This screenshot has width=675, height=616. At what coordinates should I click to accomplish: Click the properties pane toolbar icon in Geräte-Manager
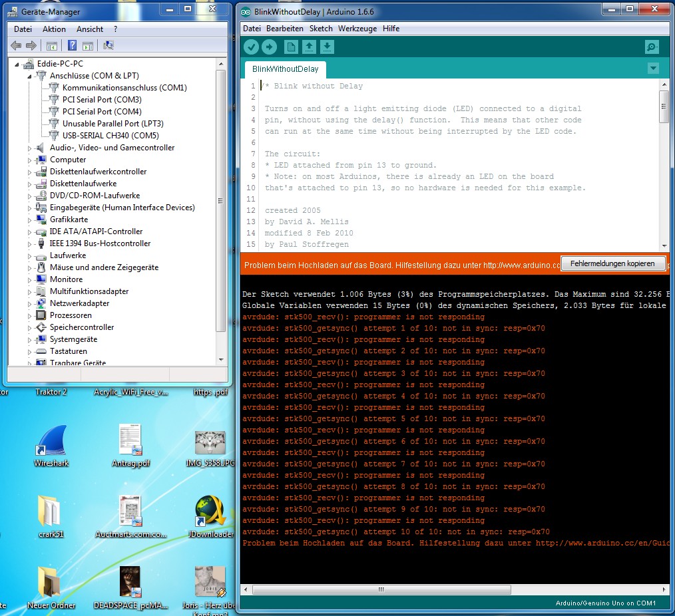pos(88,45)
